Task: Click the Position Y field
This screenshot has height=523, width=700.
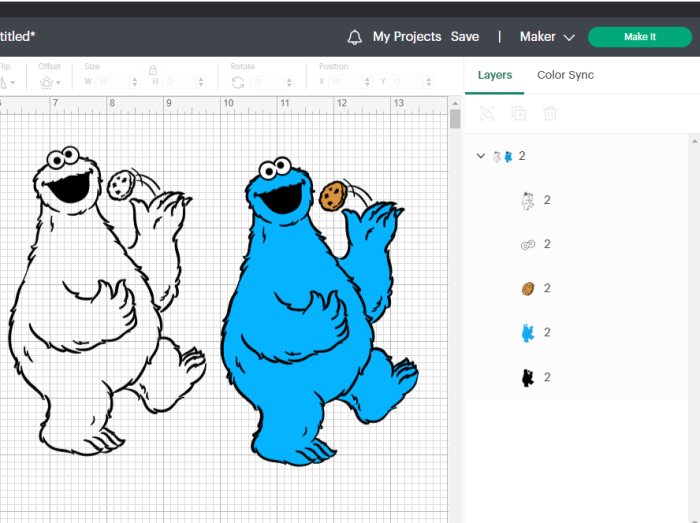Action: pyautogui.click(x=407, y=82)
